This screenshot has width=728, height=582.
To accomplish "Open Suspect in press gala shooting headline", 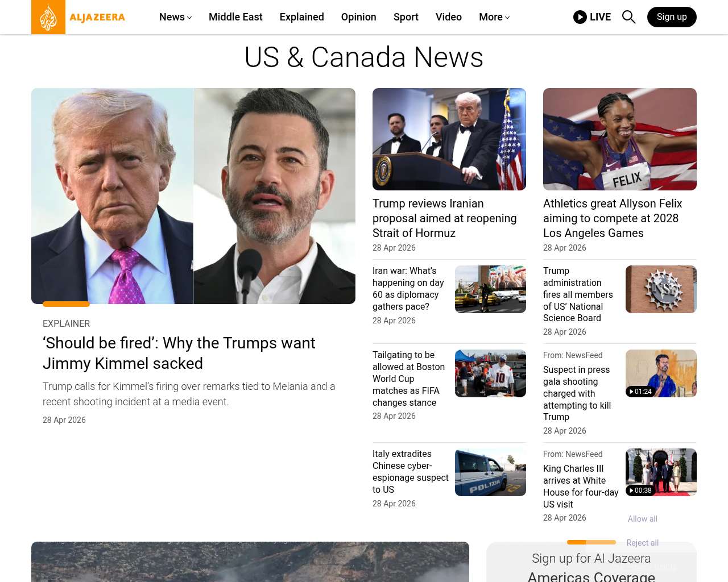I will [x=577, y=393].
